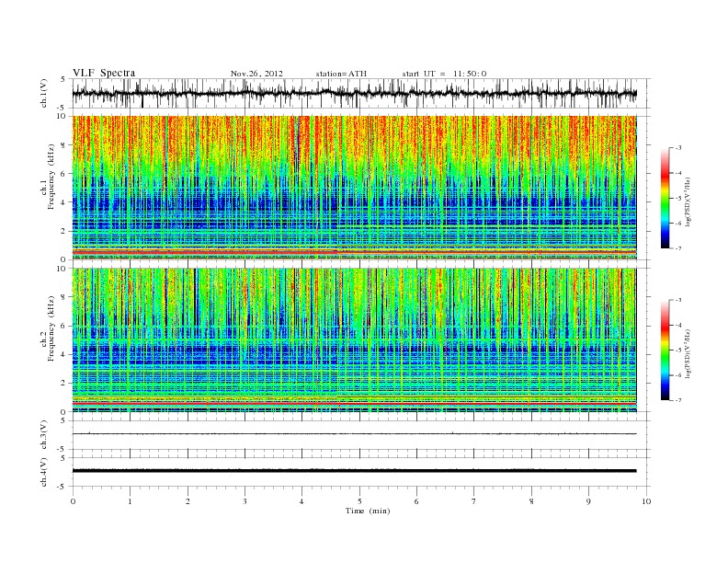Image resolution: width=728 pixels, height=563 pixels.
Task: Click the "4" kHz tick on ch.2 frequency axis
Action: (x=63, y=354)
